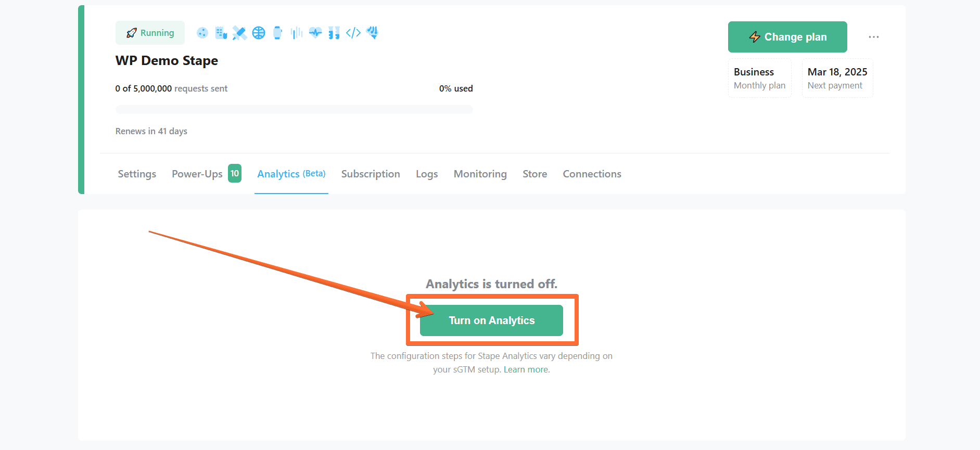Screen dimensions: 980x450
Task: Click the Change plan button
Action: (787, 37)
